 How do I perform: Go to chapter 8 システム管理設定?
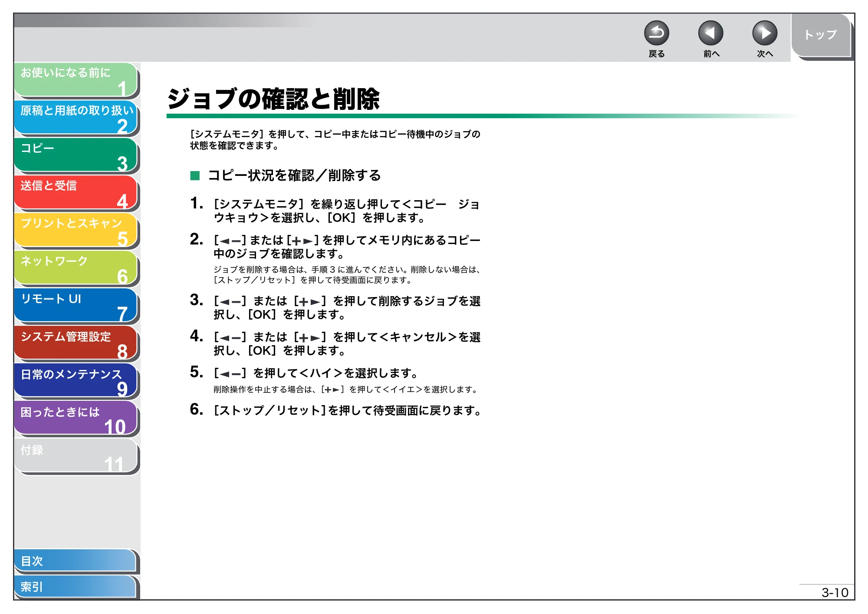coord(76,343)
